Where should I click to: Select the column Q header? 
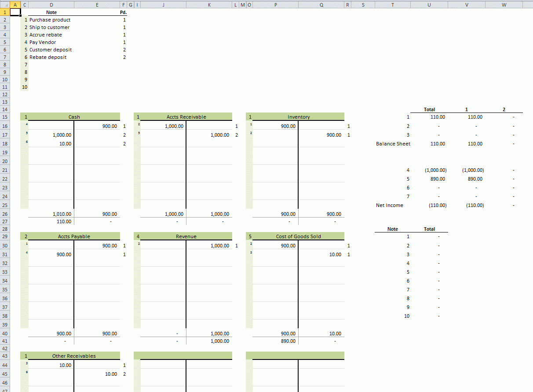click(x=321, y=4)
